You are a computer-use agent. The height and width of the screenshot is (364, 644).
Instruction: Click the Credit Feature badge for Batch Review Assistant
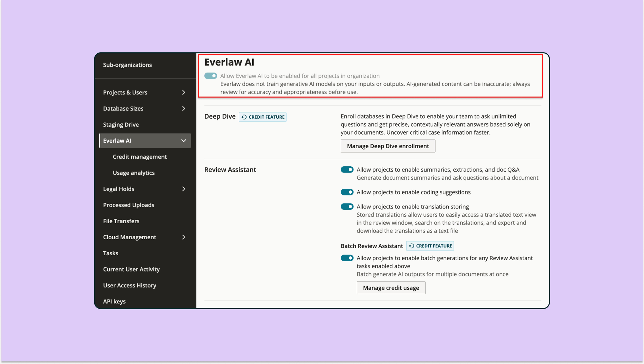(x=430, y=246)
